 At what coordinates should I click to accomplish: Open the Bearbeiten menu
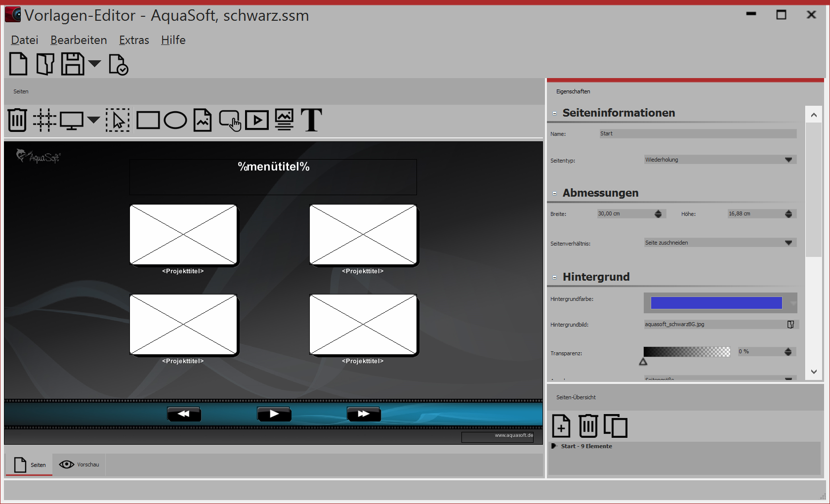(x=78, y=40)
